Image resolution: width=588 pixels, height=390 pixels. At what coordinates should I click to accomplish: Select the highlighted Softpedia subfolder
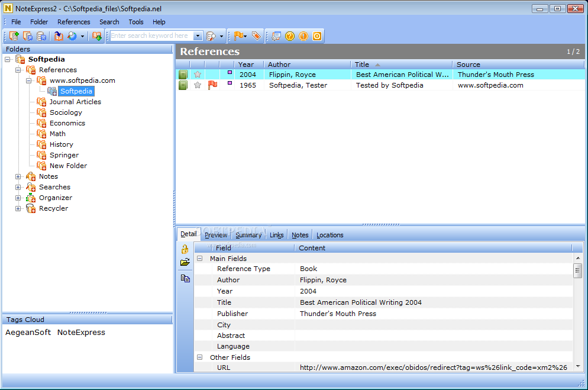[76, 91]
